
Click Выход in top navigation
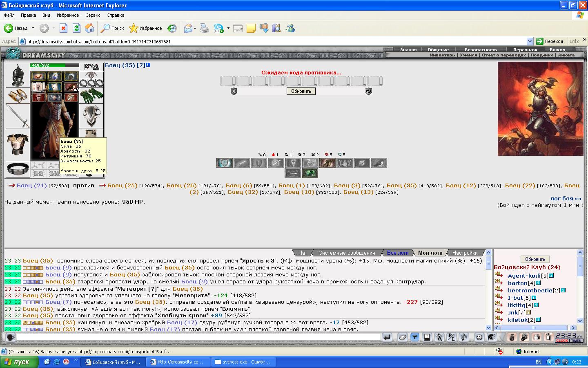coord(557,49)
